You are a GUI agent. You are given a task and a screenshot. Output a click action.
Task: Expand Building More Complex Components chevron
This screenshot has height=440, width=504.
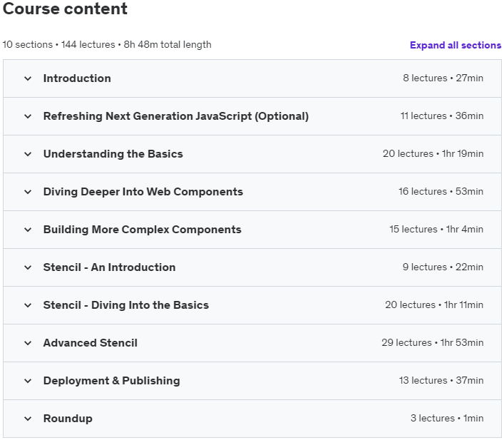point(28,230)
